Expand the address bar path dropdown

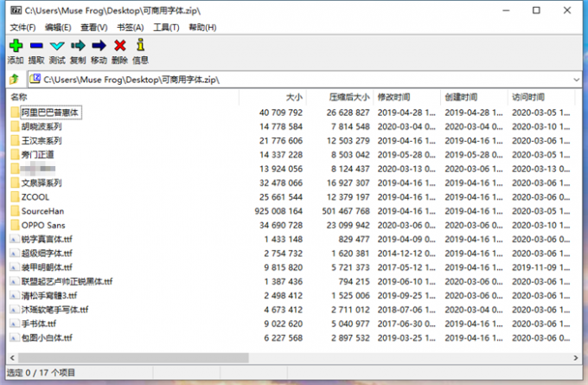[x=577, y=80]
